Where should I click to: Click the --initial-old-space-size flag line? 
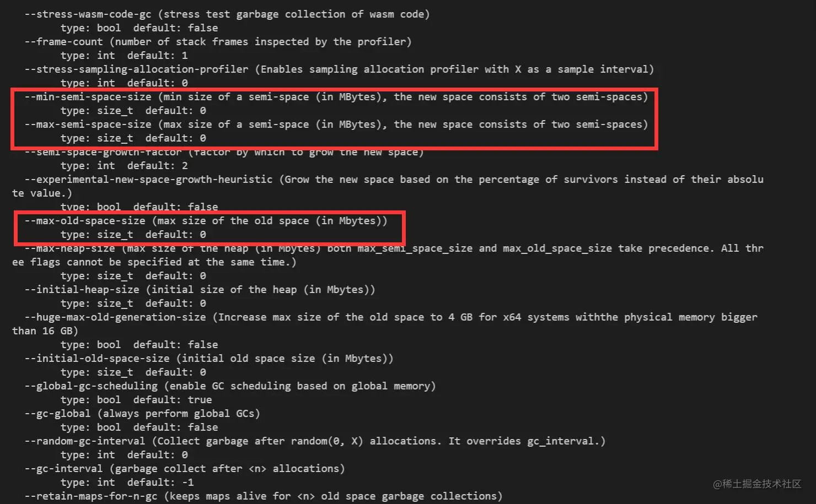tap(209, 359)
